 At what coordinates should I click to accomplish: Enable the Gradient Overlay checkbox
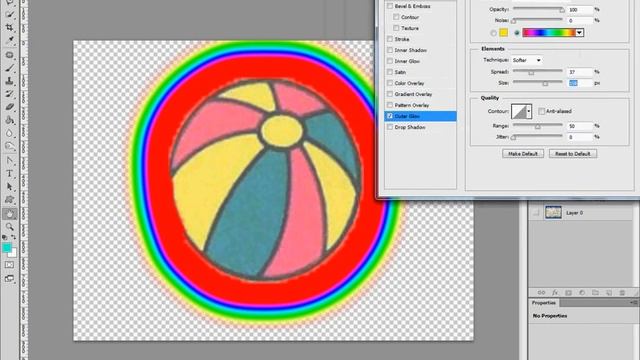[x=390, y=94]
